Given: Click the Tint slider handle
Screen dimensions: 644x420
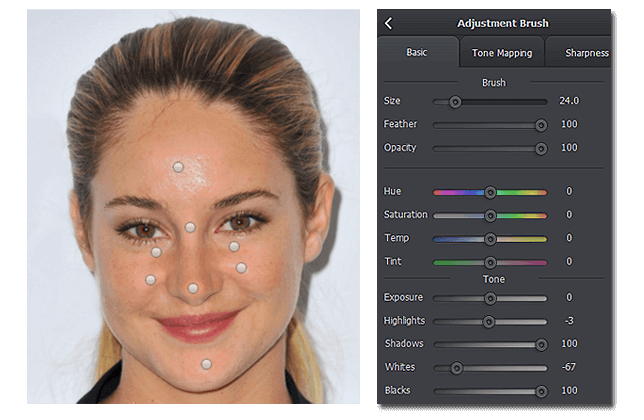Looking at the screenshot, I should coord(490,262).
